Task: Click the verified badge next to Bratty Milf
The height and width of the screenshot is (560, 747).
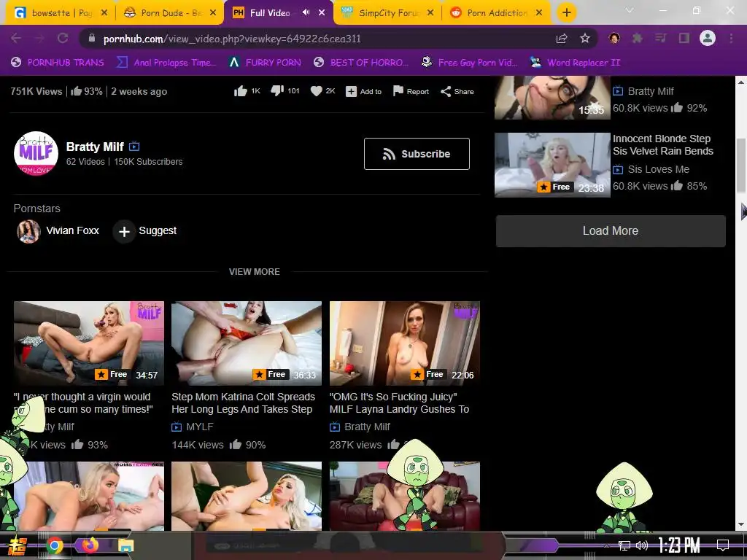Action: coord(134,146)
